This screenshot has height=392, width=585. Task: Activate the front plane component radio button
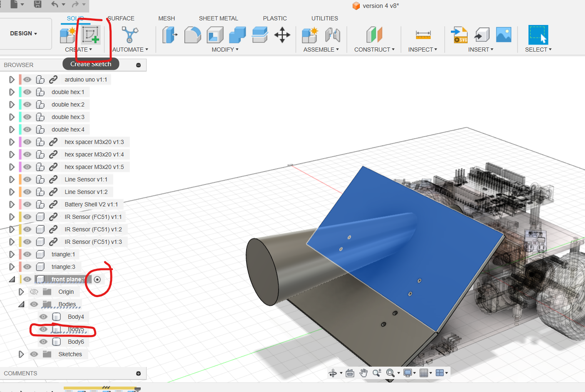(97, 280)
